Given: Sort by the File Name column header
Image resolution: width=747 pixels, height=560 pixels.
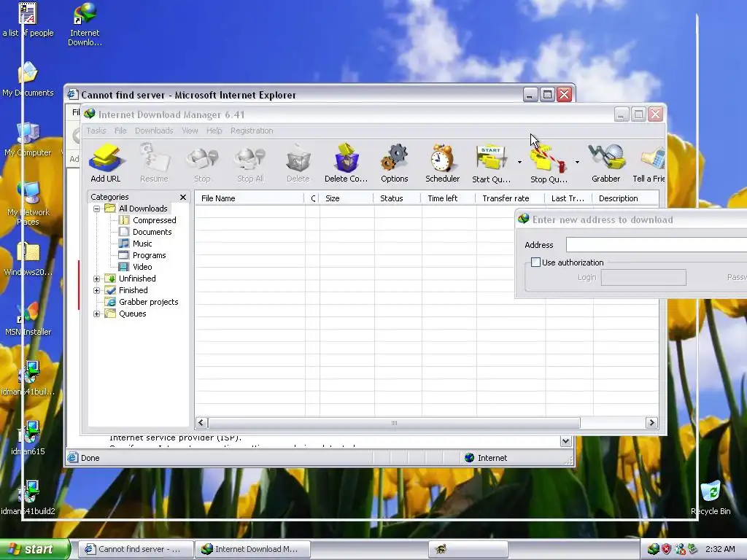Looking at the screenshot, I should (249, 198).
